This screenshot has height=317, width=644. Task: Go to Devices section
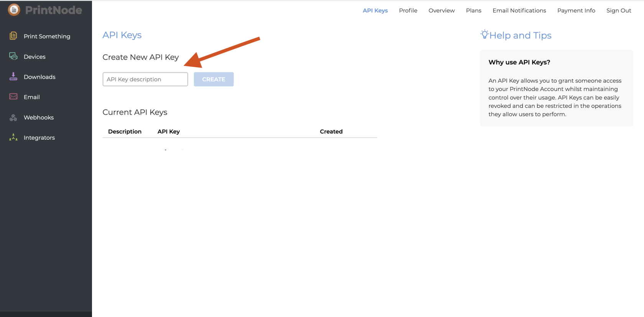pos(34,56)
